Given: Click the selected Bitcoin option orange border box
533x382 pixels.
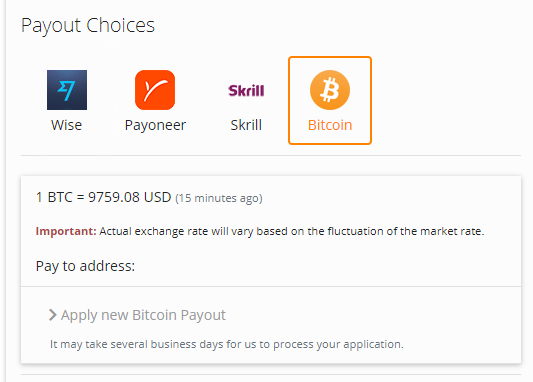Looking at the screenshot, I should [330, 100].
